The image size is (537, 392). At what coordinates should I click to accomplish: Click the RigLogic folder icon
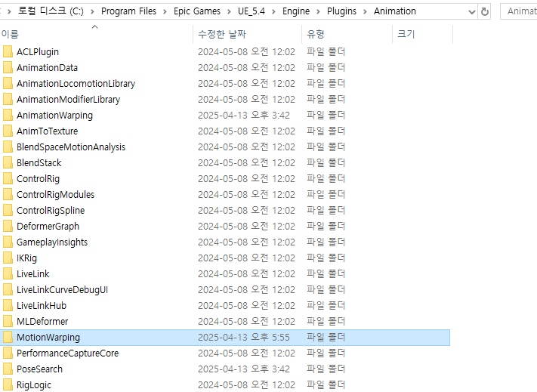[8, 384]
